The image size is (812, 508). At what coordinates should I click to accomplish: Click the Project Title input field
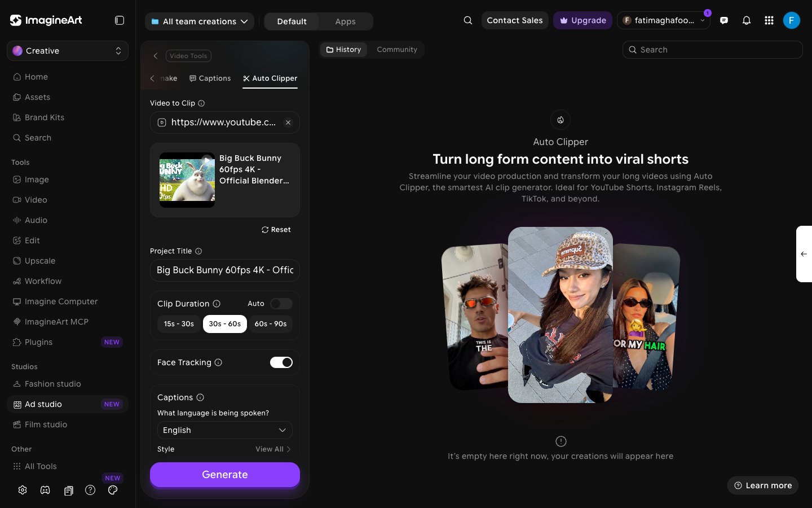pyautogui.click(x=225, y=270)
